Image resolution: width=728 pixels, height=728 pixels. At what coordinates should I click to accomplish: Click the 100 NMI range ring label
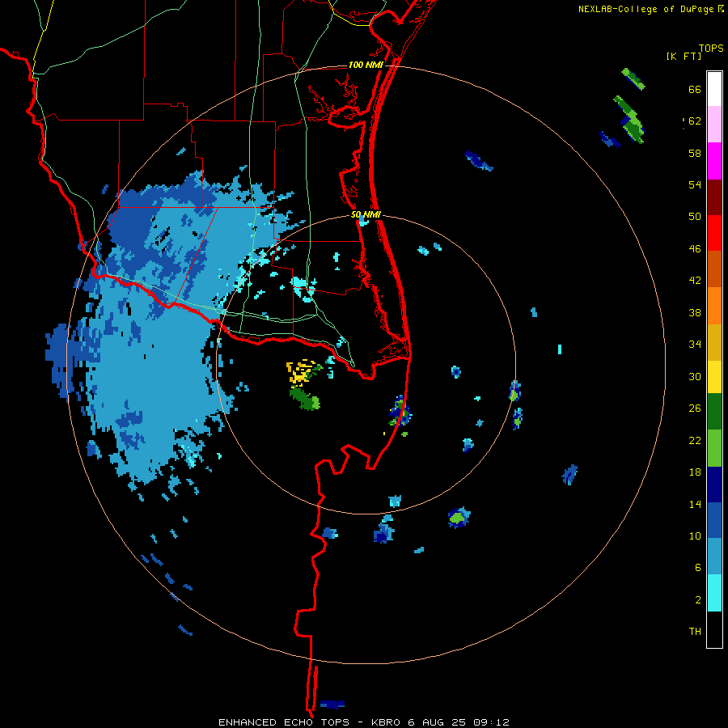click(x=366, y=65)
